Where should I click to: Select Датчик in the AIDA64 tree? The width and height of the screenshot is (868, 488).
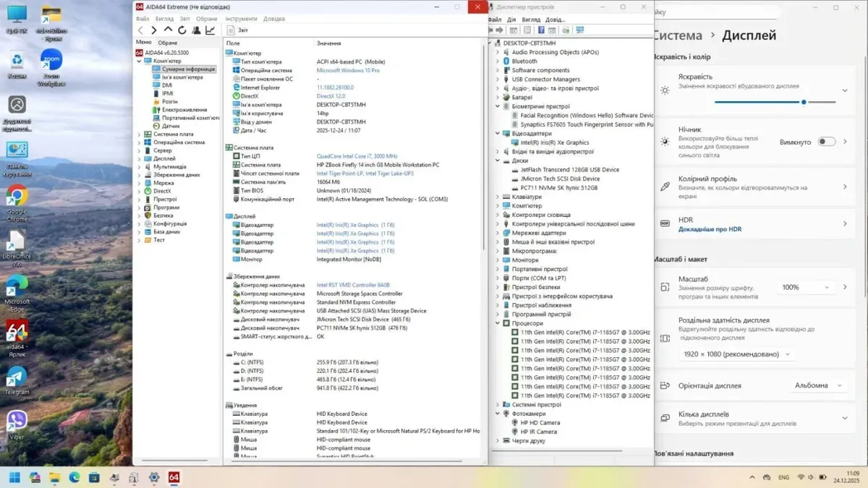(x=171, y=126)
